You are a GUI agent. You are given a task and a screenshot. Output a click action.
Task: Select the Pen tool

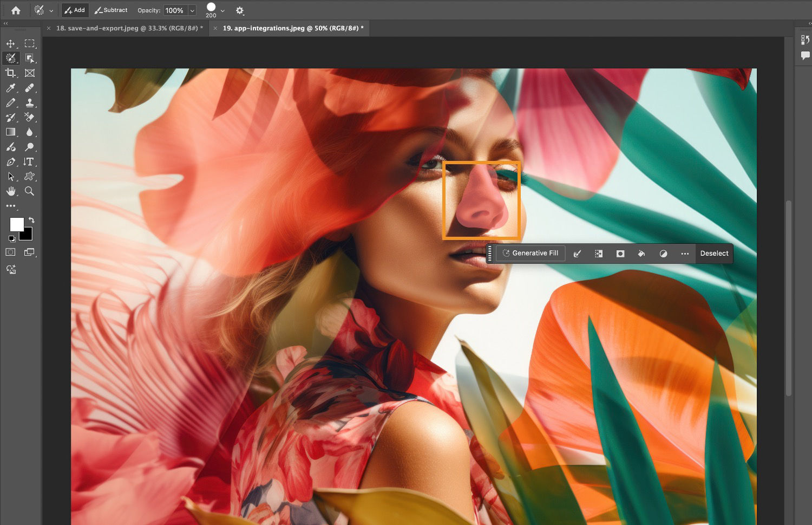click(11, 161)
